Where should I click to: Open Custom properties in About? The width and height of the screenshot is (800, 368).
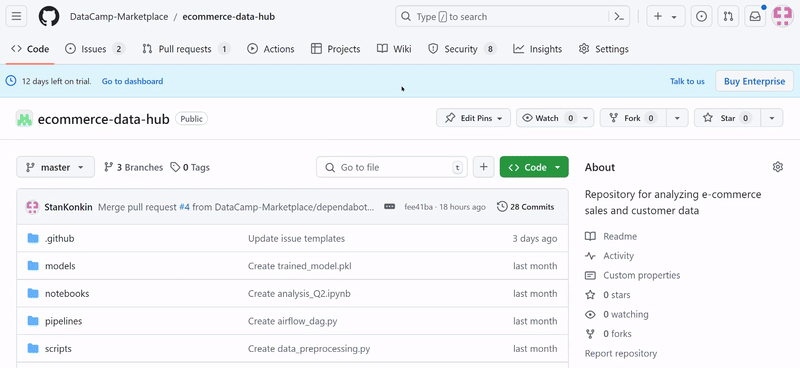633,275
